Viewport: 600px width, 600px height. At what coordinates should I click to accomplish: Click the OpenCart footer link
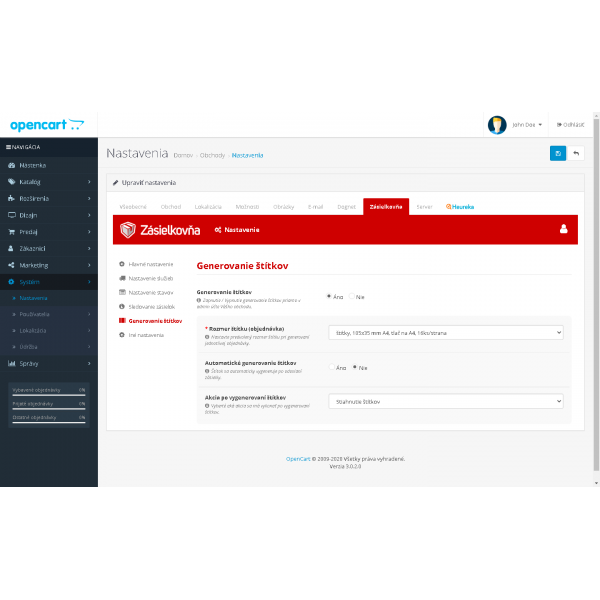pyautogui.click(x=298, y=459)
